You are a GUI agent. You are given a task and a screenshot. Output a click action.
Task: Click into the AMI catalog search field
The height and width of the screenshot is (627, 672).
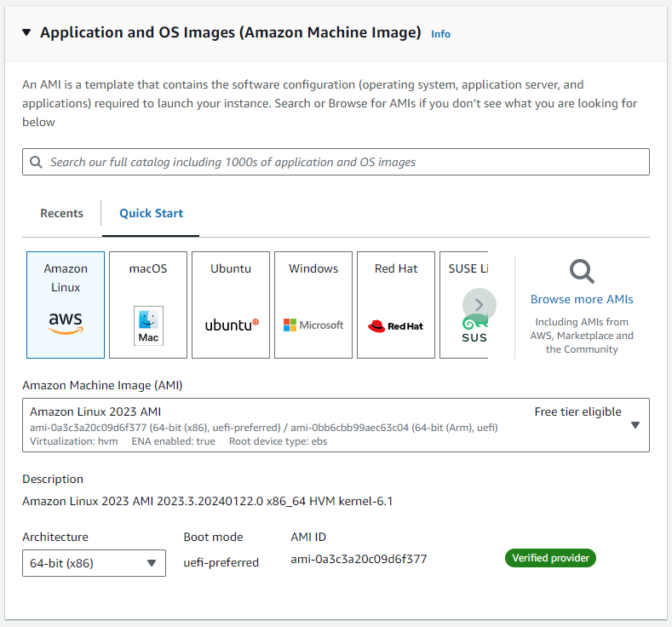click(341, 162)
